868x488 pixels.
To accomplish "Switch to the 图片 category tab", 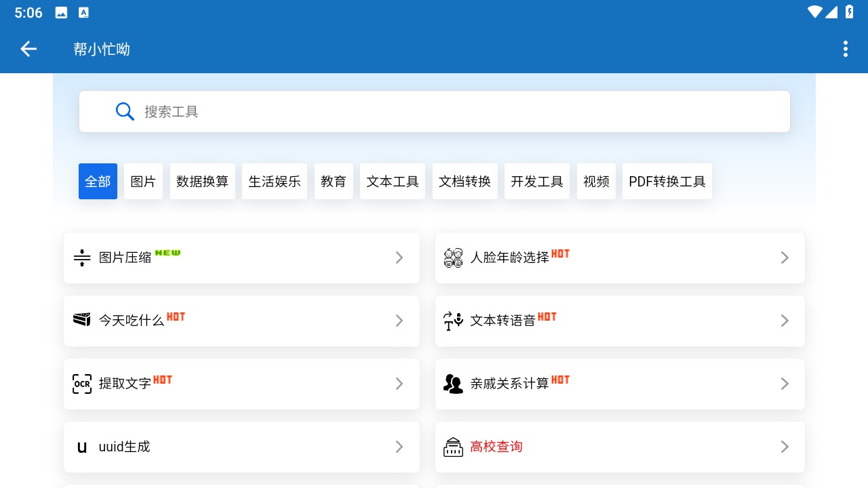I will point(143,181).
